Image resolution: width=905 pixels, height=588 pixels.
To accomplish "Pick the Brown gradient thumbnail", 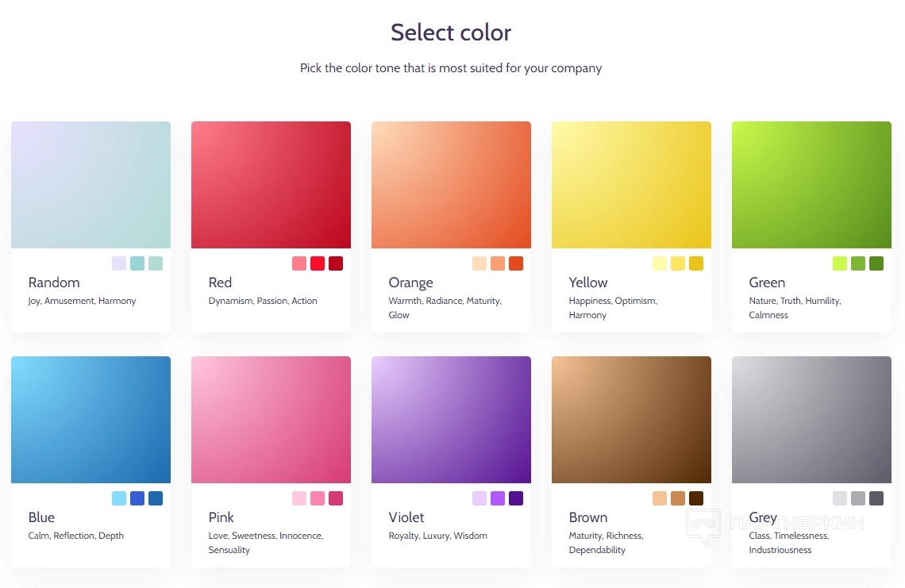I will point(631,420).
